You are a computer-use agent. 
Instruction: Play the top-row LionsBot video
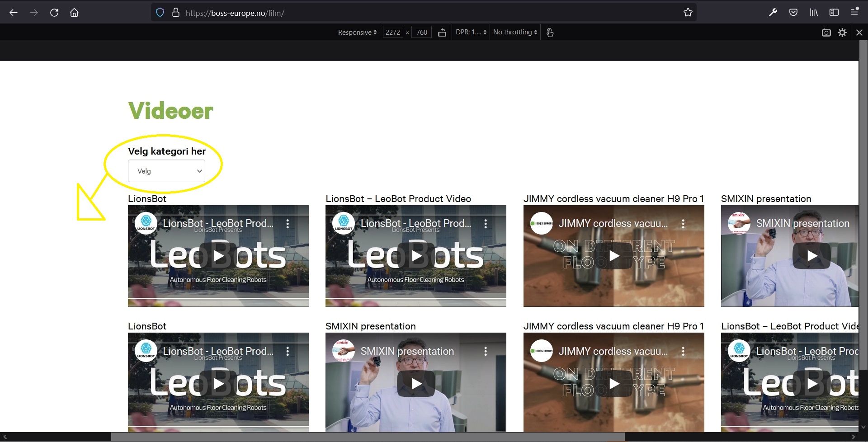point(218,256)
